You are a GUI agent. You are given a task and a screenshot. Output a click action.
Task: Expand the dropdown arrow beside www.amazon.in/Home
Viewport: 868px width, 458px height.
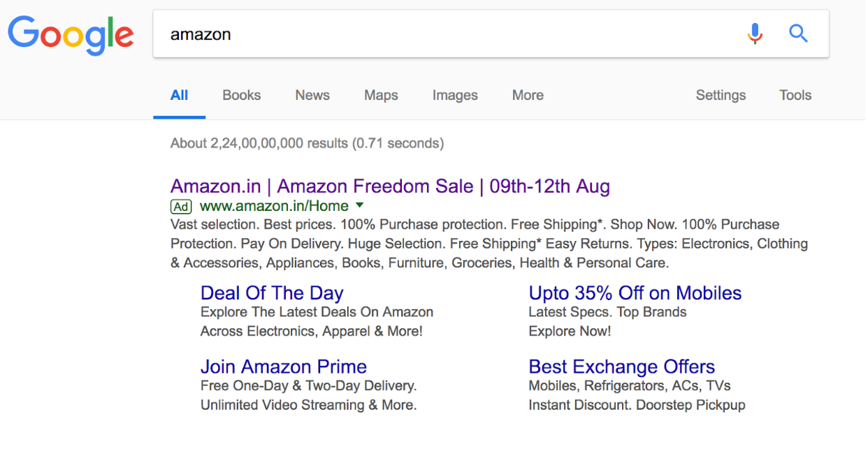[x=360, y=206]
